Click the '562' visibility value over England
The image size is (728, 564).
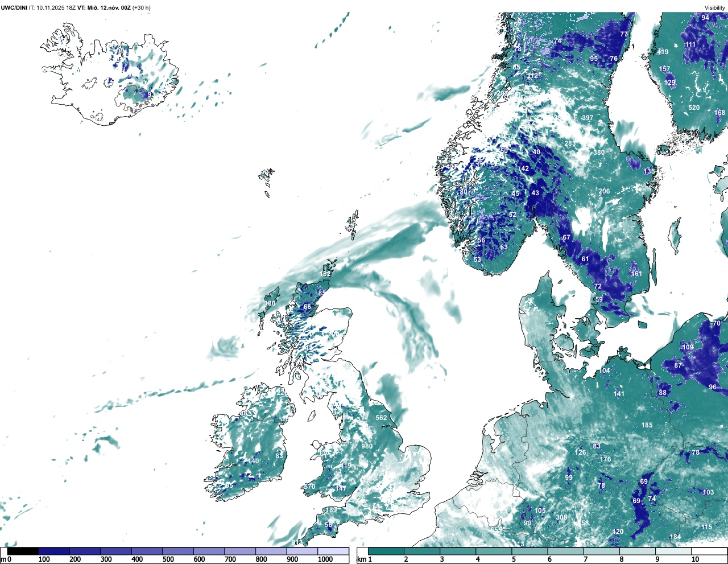click(x=381, y=418)
